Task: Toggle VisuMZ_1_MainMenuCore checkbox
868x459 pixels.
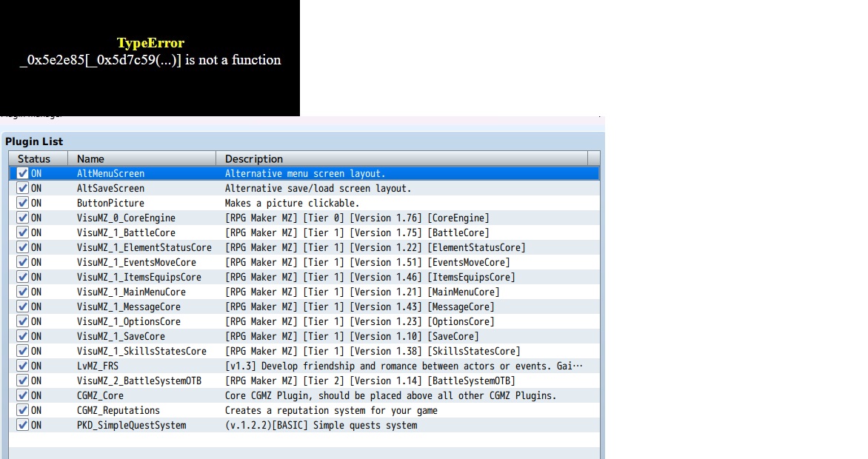Action: 23,292
